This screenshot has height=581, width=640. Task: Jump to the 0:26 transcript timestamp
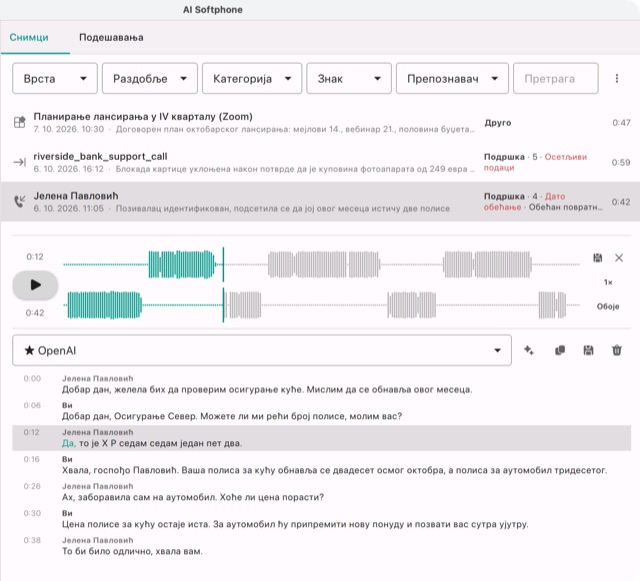32,486
